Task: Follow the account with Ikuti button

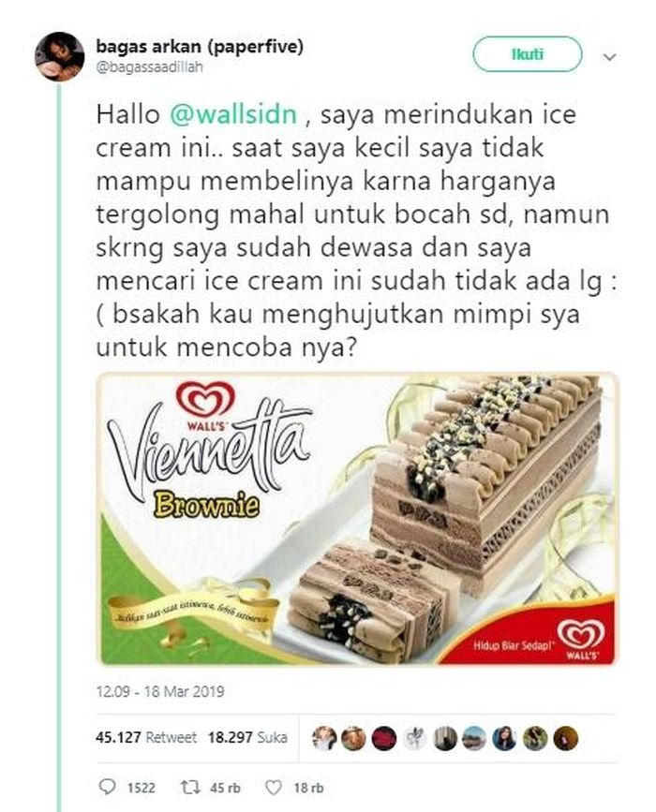Action: (x=528, y=54)
